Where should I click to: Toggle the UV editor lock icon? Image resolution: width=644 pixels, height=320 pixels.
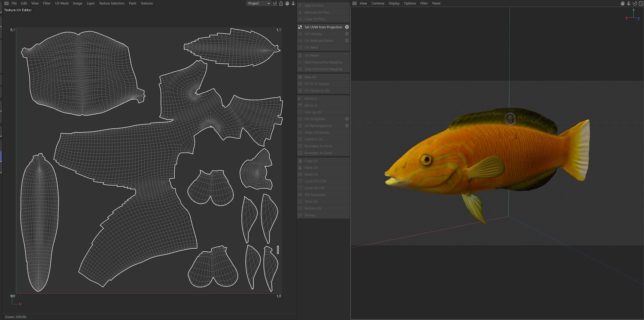281,3
